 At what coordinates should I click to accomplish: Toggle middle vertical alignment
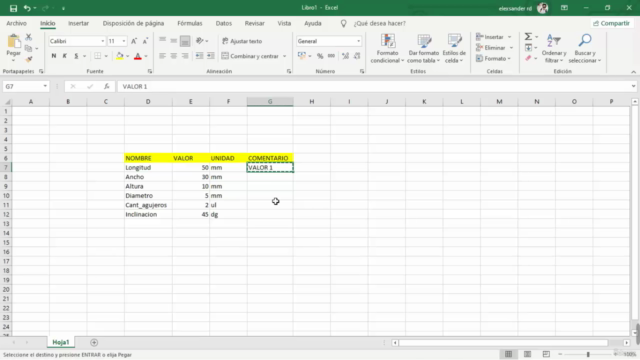(x=173, y=40)
